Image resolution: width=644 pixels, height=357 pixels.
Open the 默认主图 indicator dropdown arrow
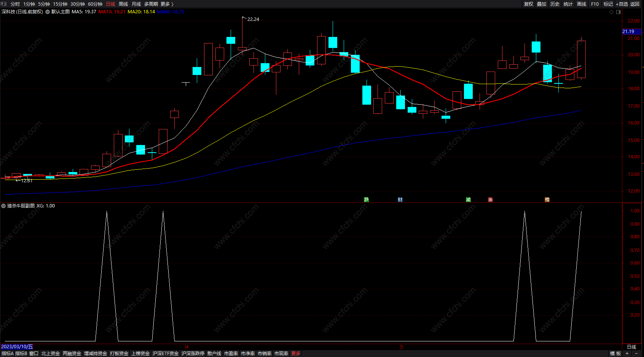[x=48, y=12]
